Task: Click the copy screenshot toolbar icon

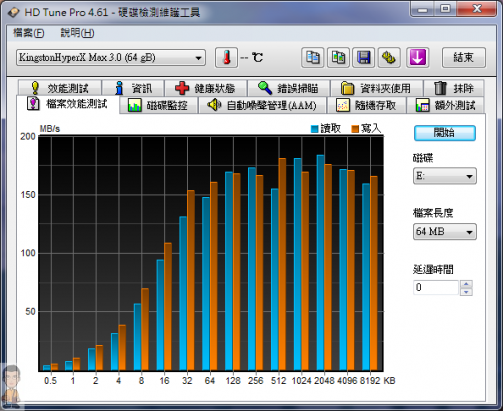Action: 338,58
